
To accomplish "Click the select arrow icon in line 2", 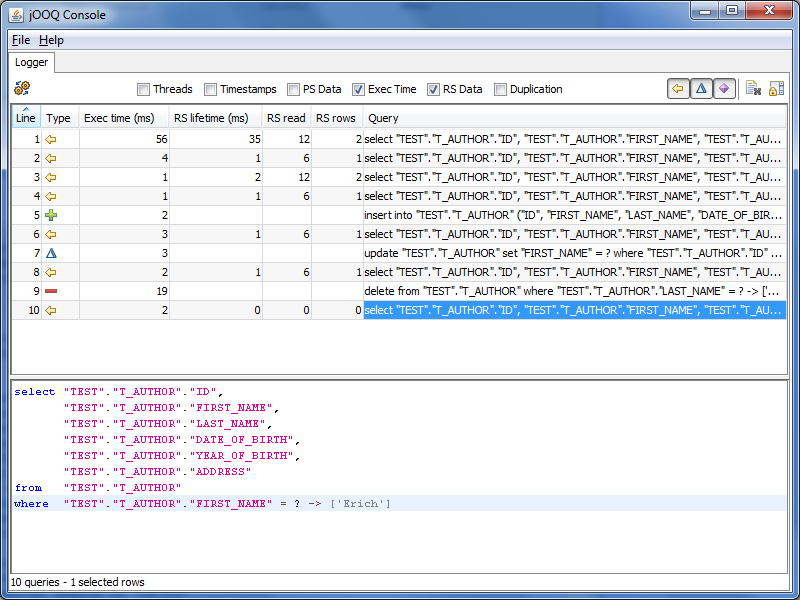I will point(51,158).
